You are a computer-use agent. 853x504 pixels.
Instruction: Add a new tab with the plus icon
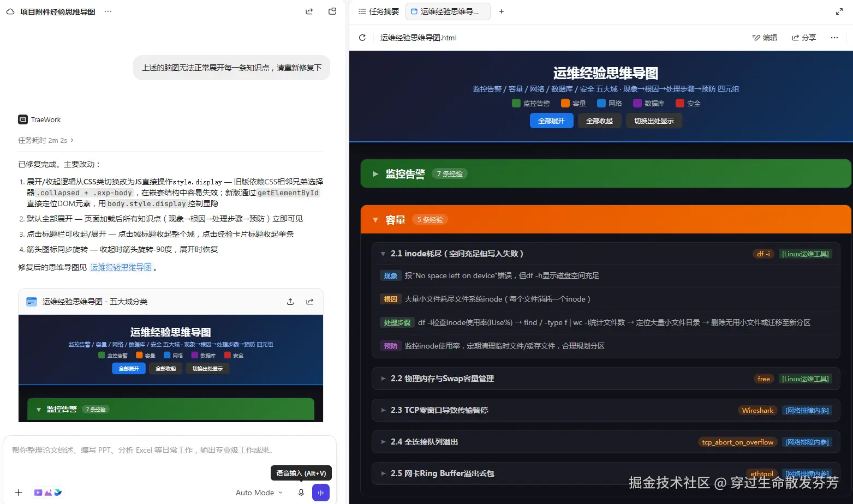502,11
